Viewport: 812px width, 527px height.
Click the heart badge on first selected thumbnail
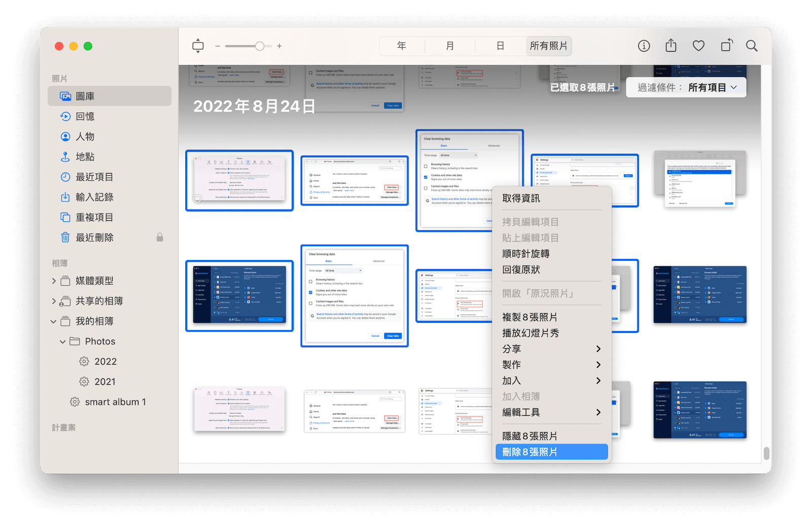197,199
